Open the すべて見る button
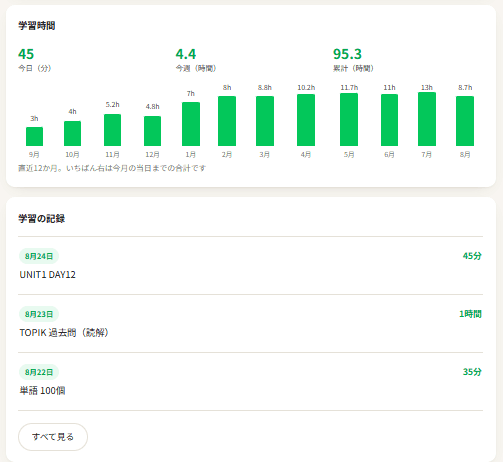The width and height of the screenshot is (503, 462). [53, 437]
